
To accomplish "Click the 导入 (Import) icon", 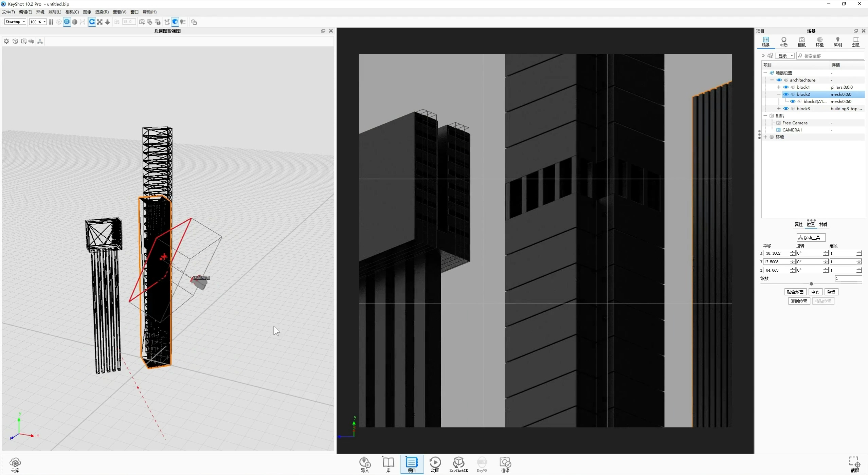I will [364, 464].
